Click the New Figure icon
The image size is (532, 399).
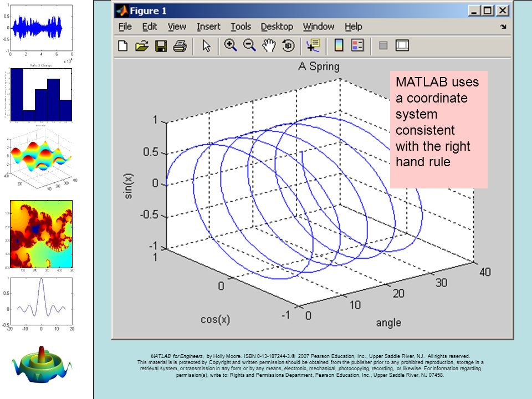(x=123, y=45)
